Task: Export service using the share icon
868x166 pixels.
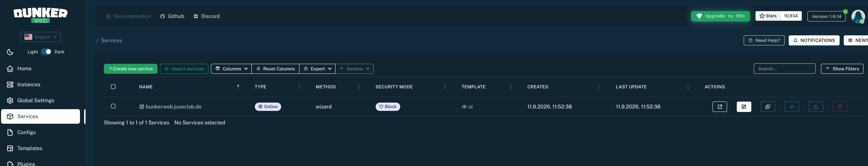Action: (816, 107)
